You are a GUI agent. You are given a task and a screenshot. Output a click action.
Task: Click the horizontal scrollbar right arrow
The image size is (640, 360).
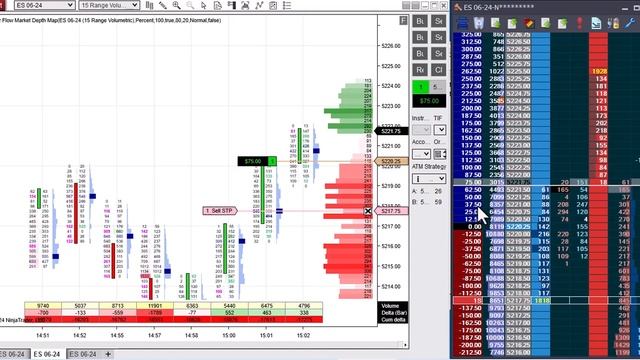pyautogui.click(x=405, y=345)
